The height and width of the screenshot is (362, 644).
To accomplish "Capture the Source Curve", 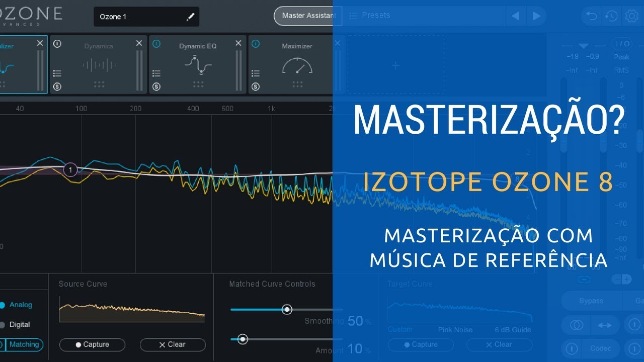I will (92, 344).
